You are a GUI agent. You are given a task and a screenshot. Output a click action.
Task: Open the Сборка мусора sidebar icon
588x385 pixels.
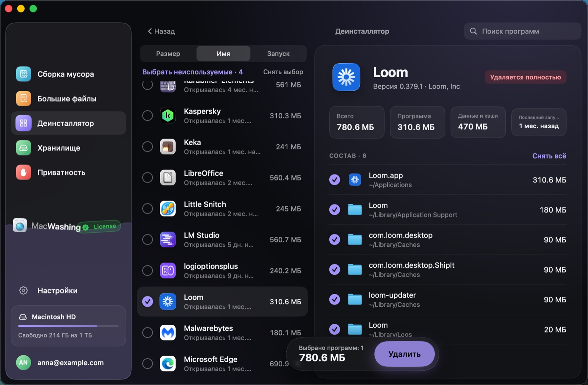24,74
